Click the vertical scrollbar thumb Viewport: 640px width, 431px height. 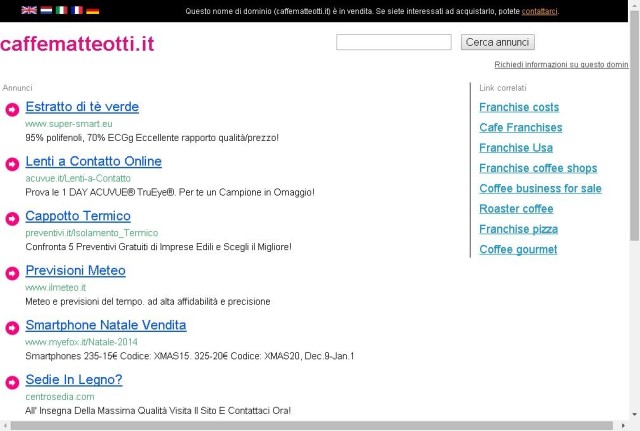pyautogui.click(x=634, y=127)
